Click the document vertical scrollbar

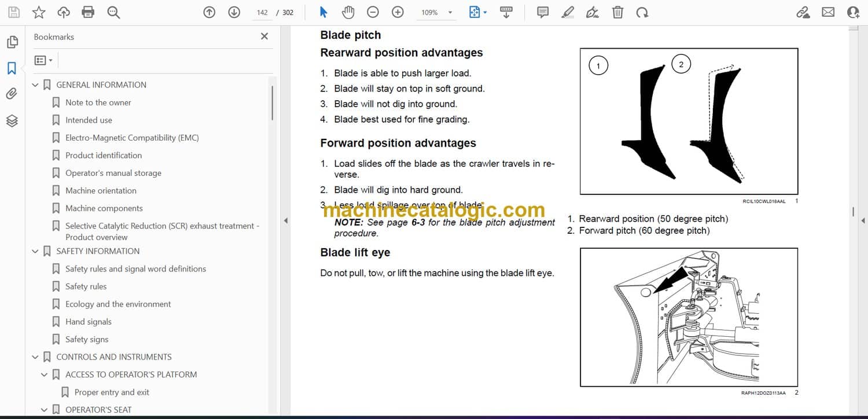click(x=854, y=212)
